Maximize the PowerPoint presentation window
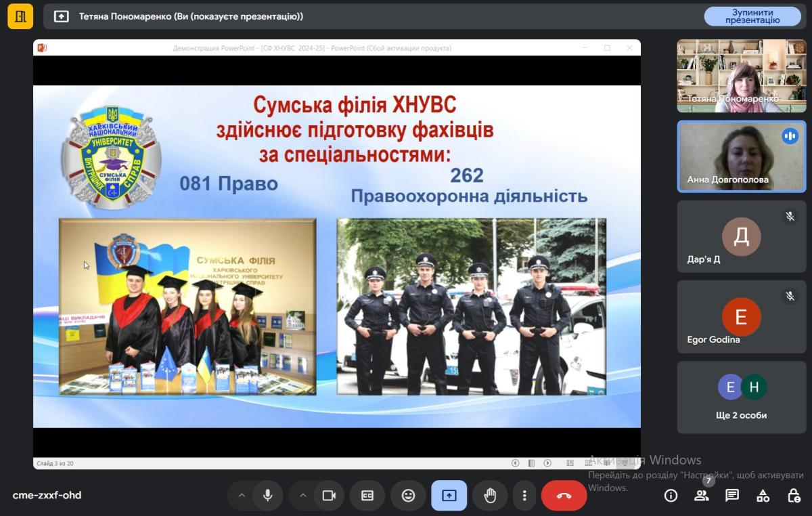 [x=607, y=48]
